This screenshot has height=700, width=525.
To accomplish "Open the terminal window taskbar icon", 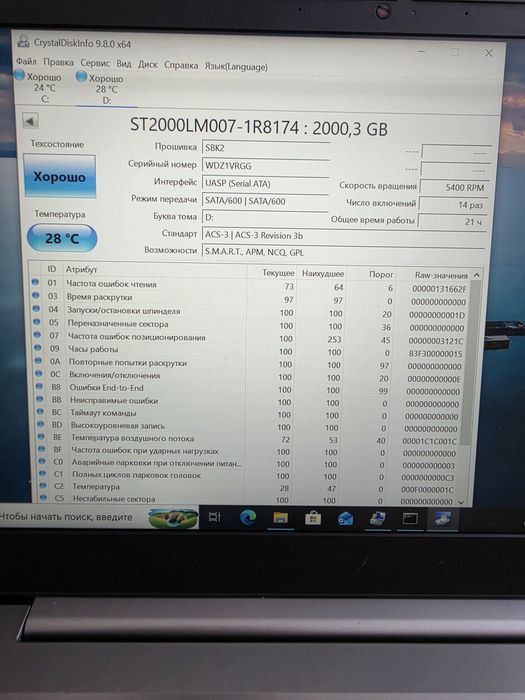I will tap(410, 519).
